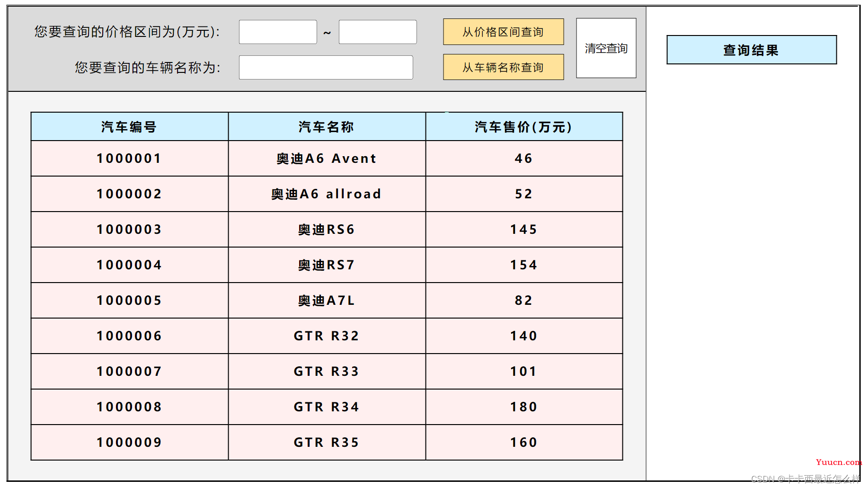Click the minimum price input field
868x488 pixels.
click(278, 32)
